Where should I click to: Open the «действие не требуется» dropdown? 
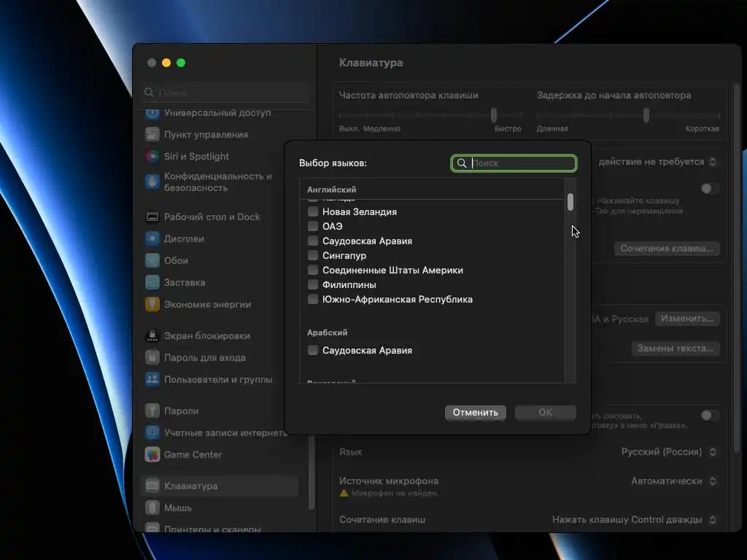[657, 162]
